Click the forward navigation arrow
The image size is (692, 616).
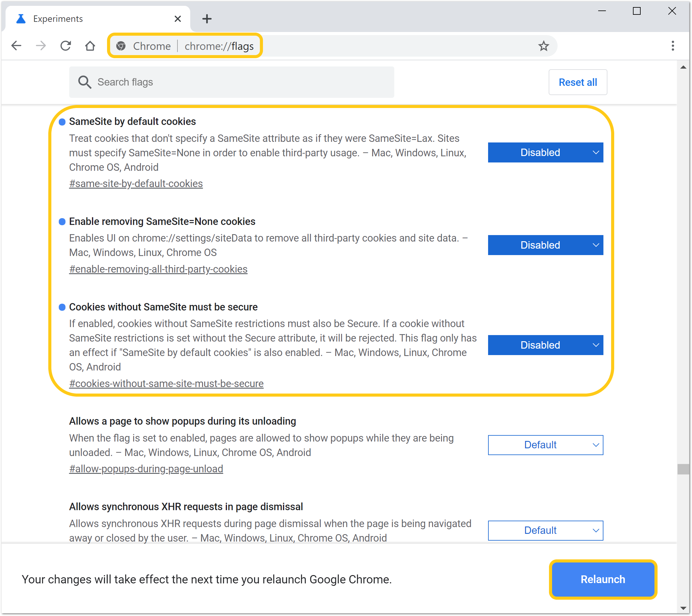click(x=41, y=46)
